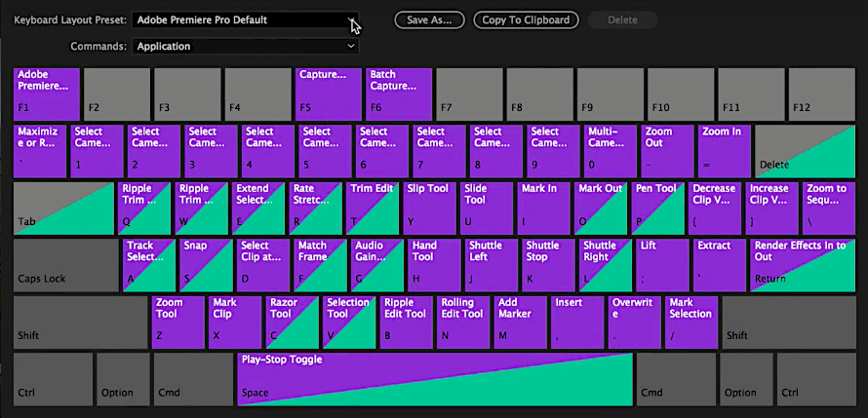This screenshot has width=868, height=418.
Task: Select the unassigned F12 key
Action: click(x=821, y=94)
